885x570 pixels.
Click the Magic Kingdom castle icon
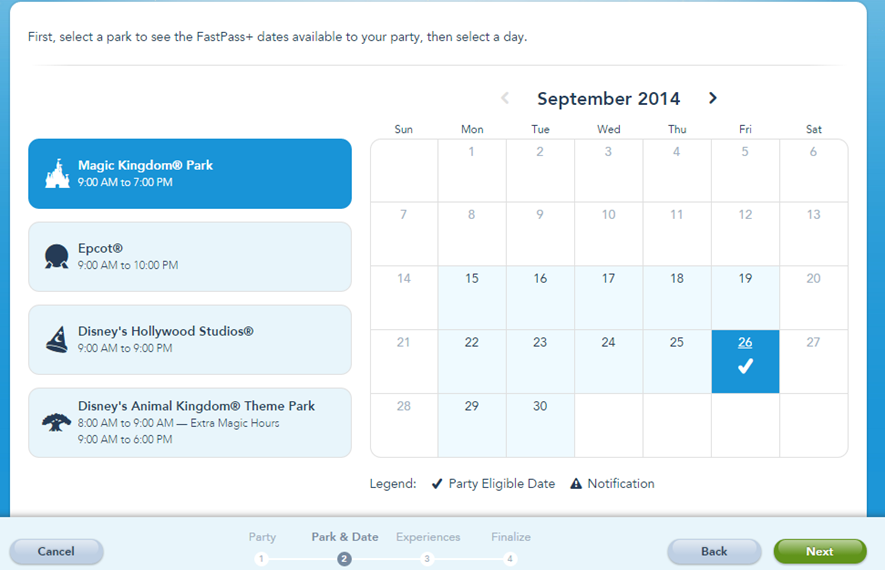click(x=57, y=174)
